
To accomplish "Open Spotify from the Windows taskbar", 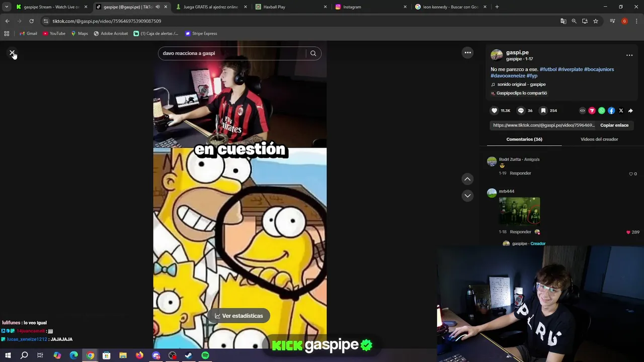I will (205, 355).
